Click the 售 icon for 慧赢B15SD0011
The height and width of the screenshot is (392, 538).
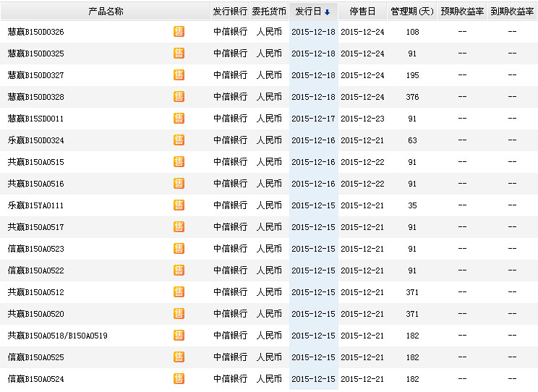pos(179,119)
